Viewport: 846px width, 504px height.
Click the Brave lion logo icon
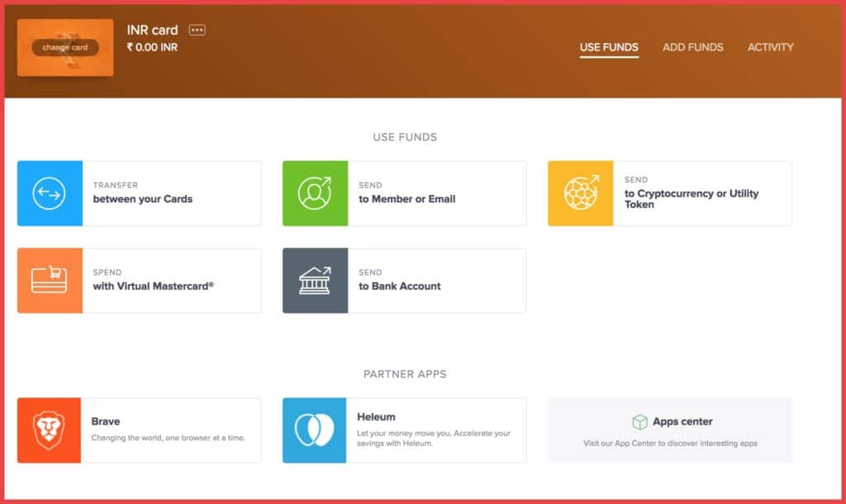pos(50,430)
